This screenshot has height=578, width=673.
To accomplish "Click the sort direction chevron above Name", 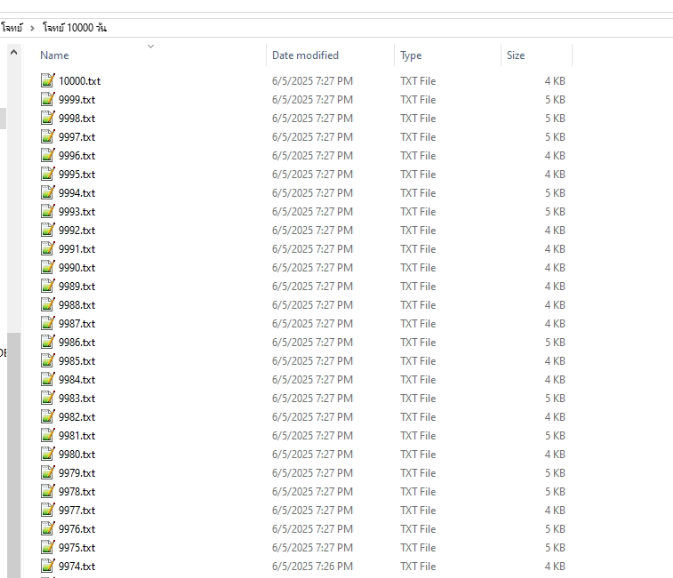I will click(151, 46).
